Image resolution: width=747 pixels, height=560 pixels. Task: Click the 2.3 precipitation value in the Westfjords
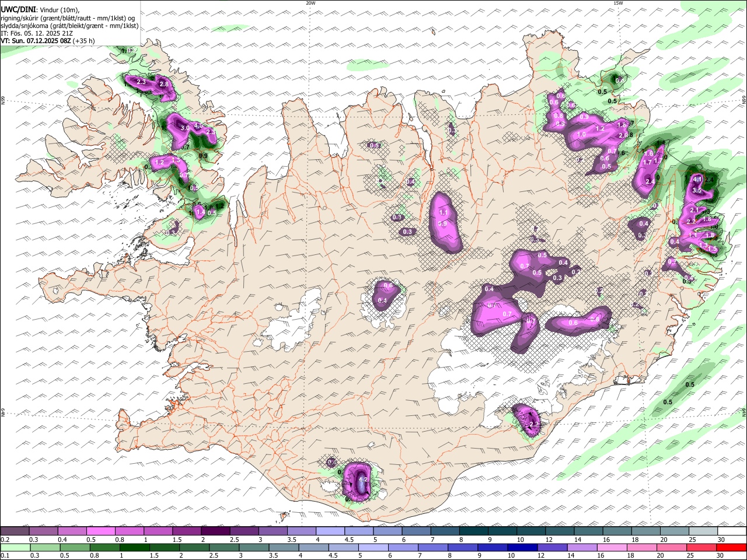141,82
